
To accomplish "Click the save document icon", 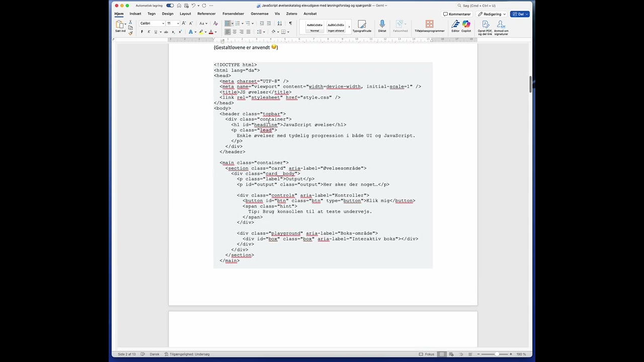I will [x=186, y=6].
